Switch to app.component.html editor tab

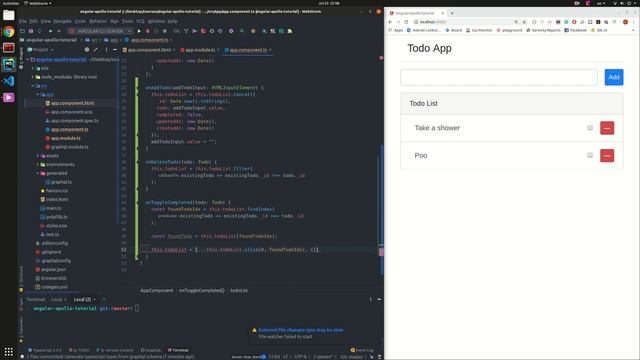coord(149,50)
